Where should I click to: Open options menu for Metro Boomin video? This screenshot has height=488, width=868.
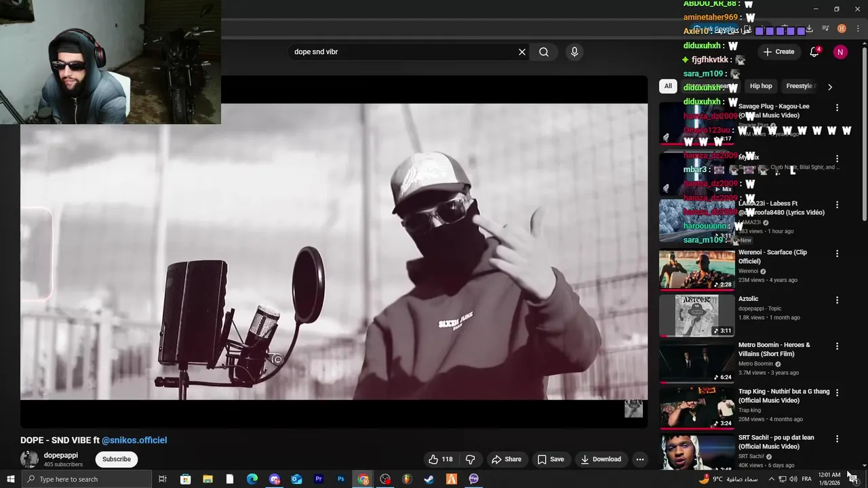click(x=837, y=346)
